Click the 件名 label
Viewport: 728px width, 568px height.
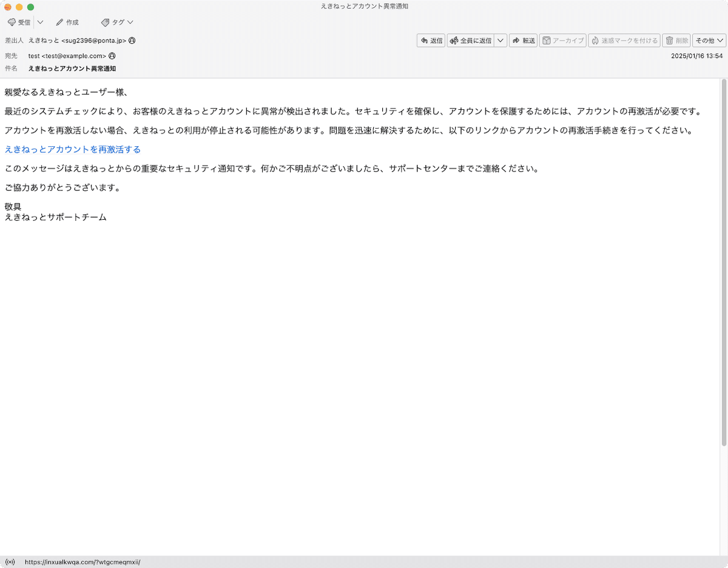coord(11,69)
